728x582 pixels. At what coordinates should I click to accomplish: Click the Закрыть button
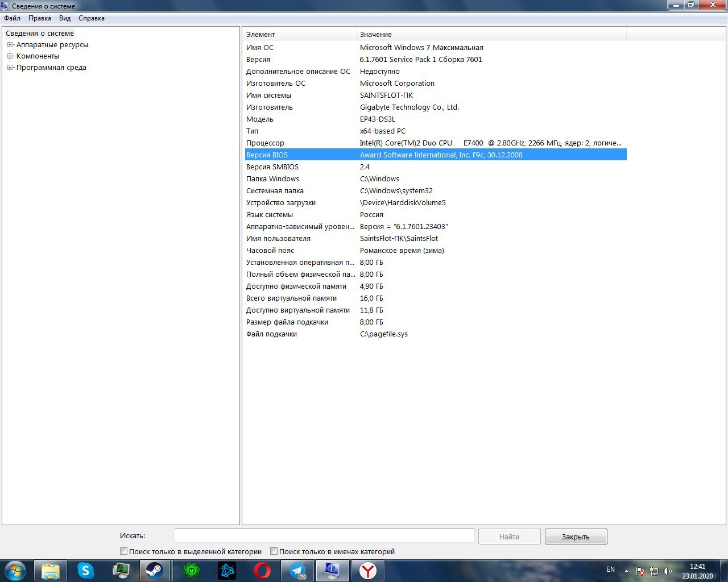[x=576, y=537]
